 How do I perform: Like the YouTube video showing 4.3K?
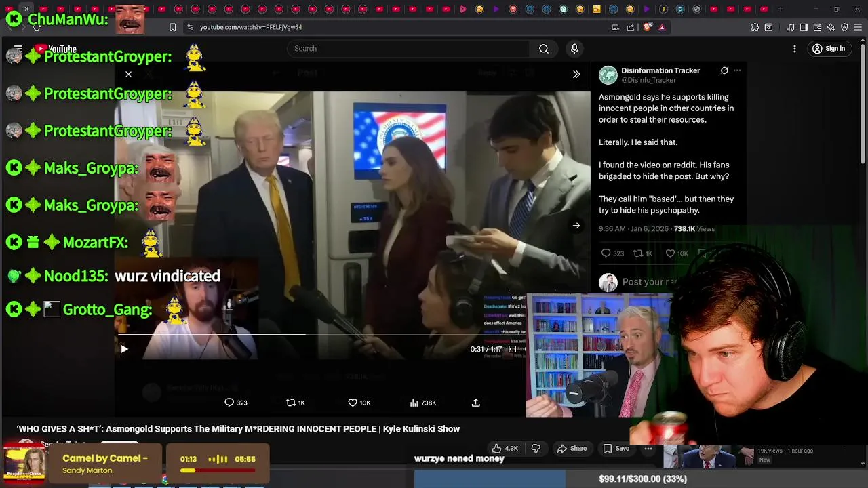505,449
